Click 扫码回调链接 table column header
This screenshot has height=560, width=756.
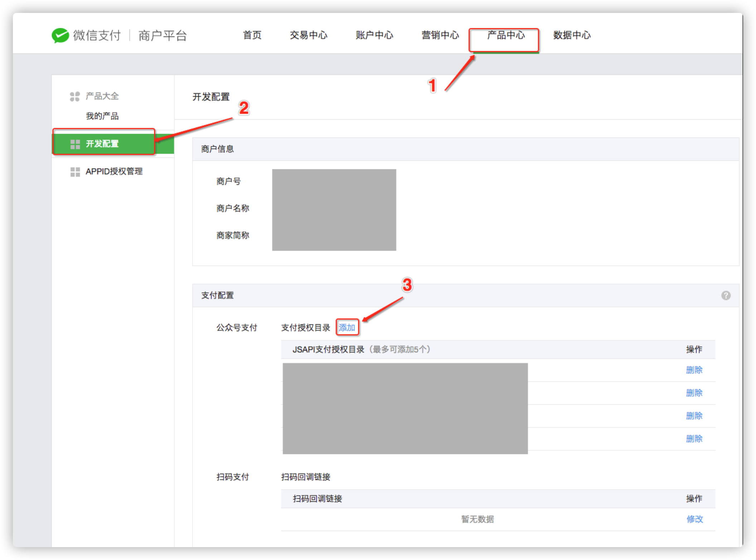317,499
